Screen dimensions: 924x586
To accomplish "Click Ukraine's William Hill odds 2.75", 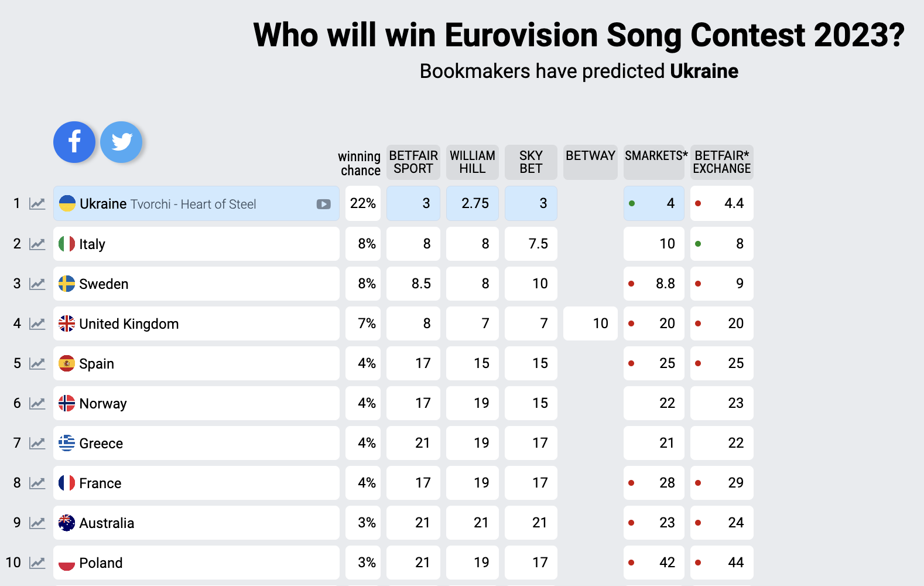I will pyautogui.click(x=473, y=203).
